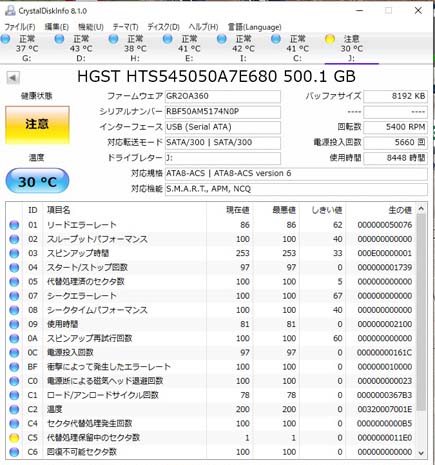Click raw value 00320007001E in temperature row
This screenshot has height=465, width=435.
pos(384,409)
